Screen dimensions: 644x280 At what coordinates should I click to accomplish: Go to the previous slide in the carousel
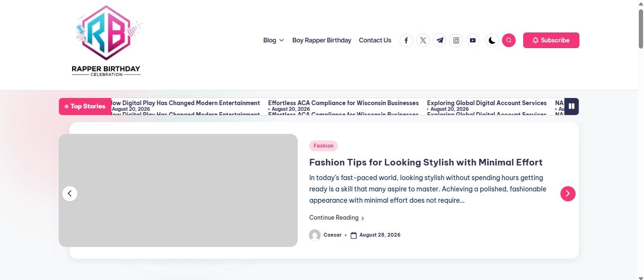tap(70, 193)
